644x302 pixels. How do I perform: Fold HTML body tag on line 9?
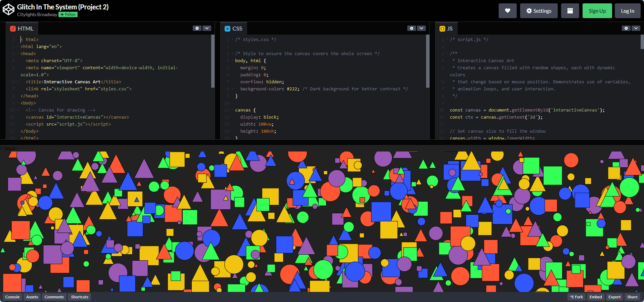pyautogui.click(x=17, y=103)
